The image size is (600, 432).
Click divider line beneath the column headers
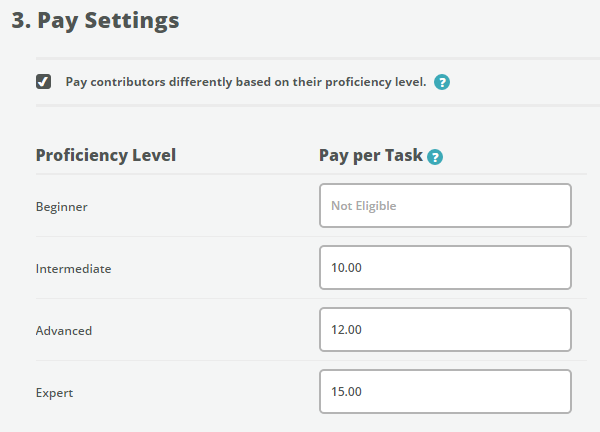[x=311, y=174]
